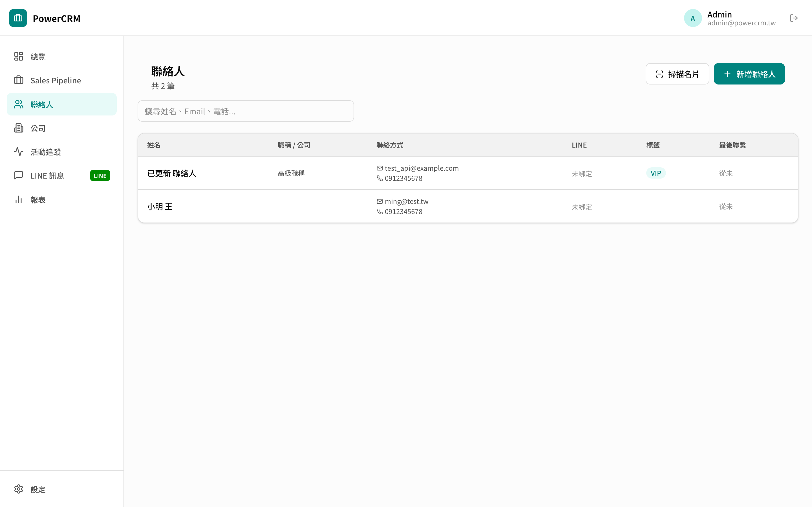This screenshot has height=507, width=812.
Task: Click the VIP tag badge
Action: (656, 173)
